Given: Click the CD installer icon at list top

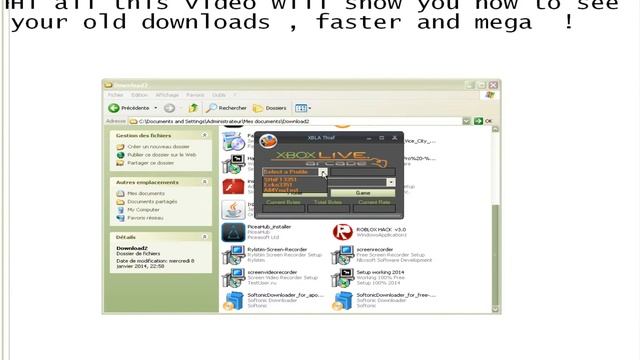Looking at the screenshot, I should click(x=233, y=141).
